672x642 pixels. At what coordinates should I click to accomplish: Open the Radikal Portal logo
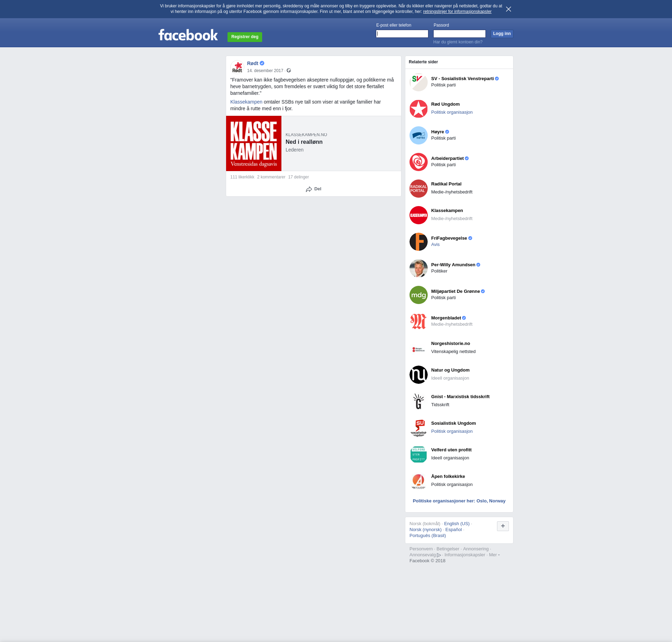(x=419, y=189)
